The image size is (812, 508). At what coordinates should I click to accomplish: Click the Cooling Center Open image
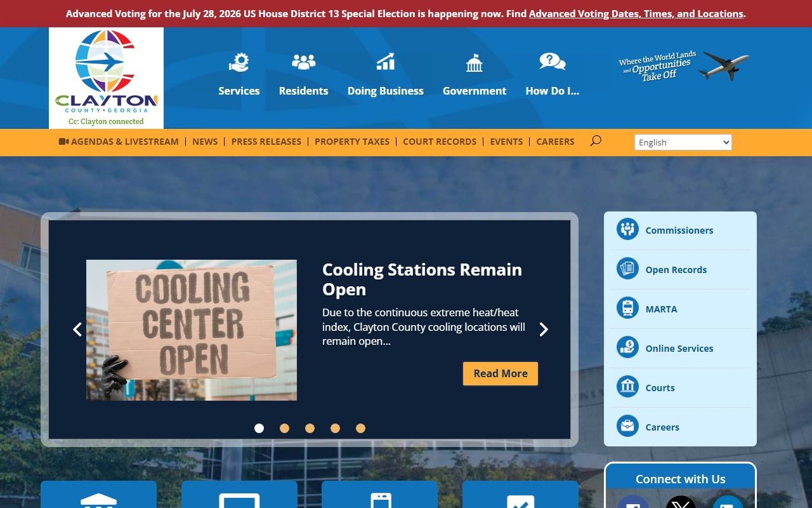click(x=192, y=330)
